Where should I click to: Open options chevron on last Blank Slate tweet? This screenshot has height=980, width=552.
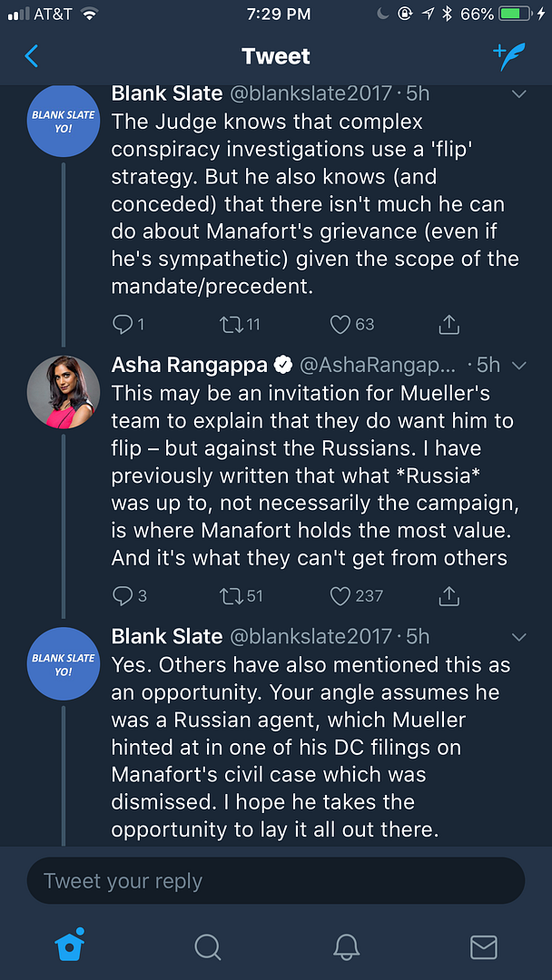[519, 636]
